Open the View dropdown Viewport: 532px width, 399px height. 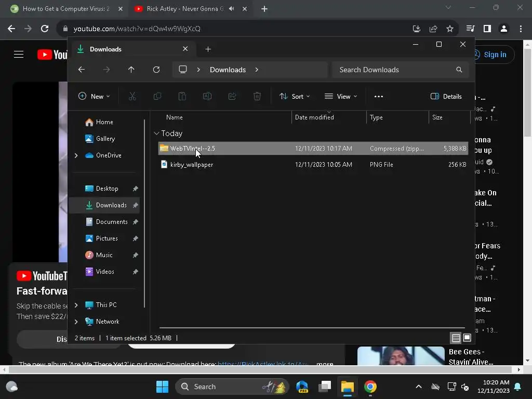click(341, 96)
